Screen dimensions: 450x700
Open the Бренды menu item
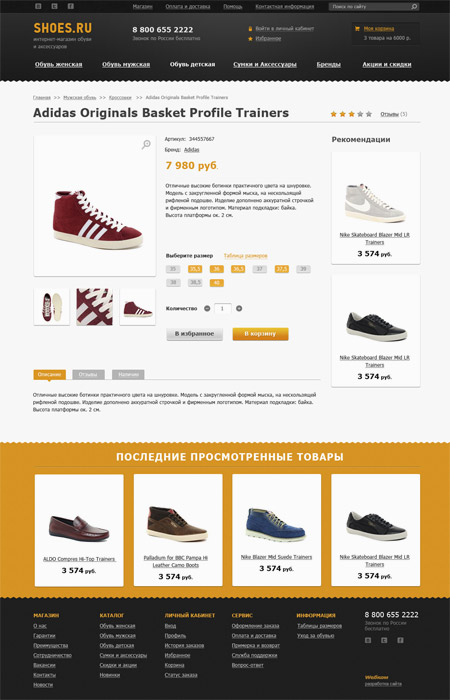[329, 65]
